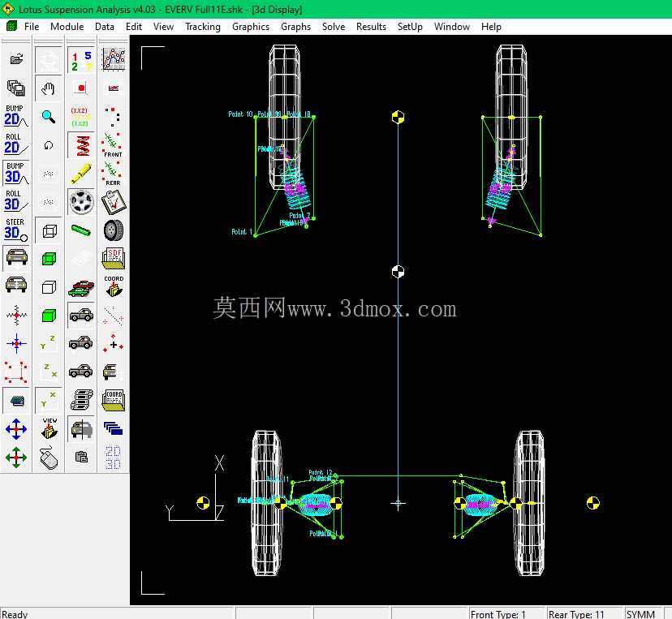Select the Roll 3D analysis button
This screenshot has width=672, height=619.
tap(16, 201)
